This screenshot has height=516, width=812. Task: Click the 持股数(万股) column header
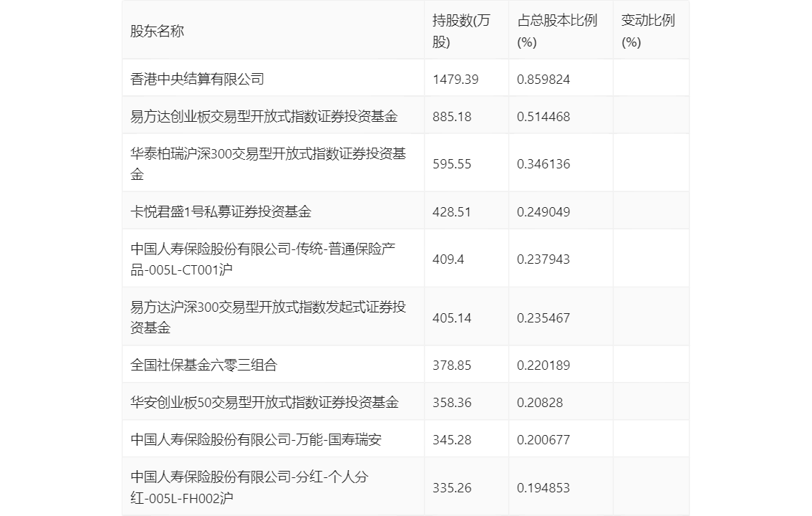pos(462,31)
